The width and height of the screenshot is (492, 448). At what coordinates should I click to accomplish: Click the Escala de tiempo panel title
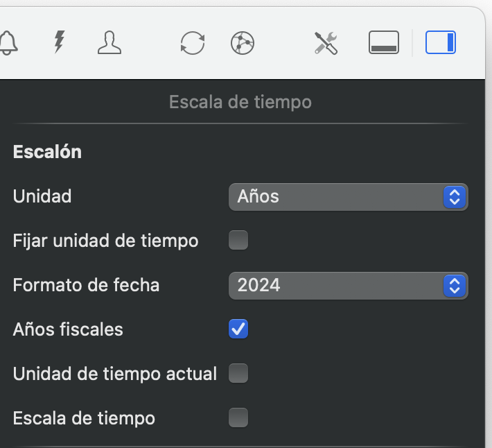tap(240, 103)
